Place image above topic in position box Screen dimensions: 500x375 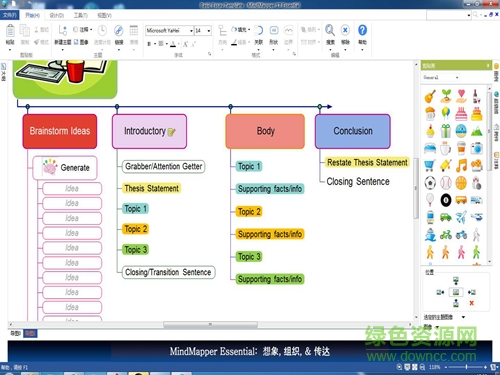pos(456,281)
